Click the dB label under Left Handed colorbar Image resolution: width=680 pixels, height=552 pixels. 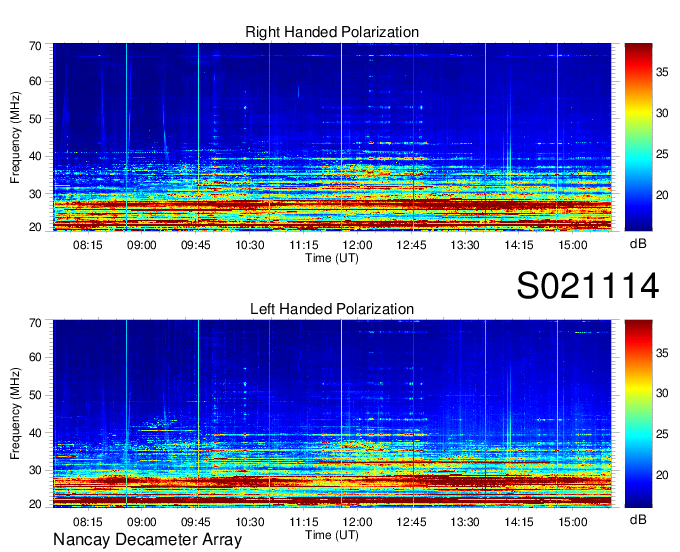coord(638,519)
